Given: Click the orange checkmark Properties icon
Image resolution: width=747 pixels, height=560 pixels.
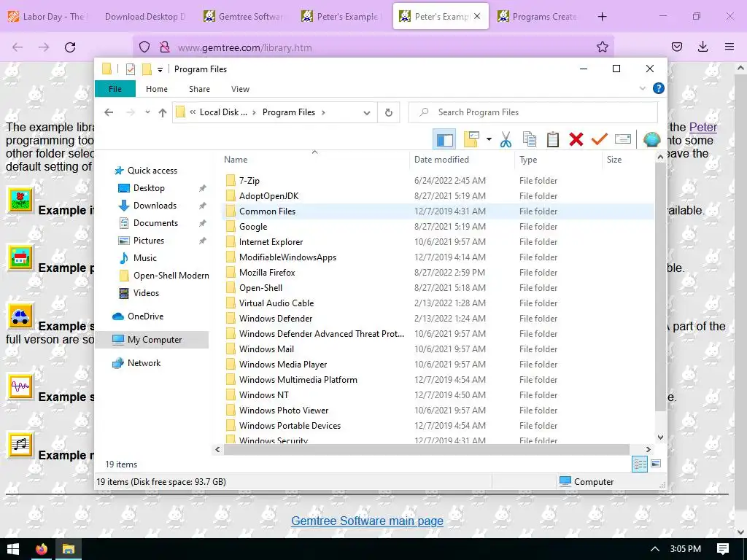Looking at the screenshot, I should [600, 139].
